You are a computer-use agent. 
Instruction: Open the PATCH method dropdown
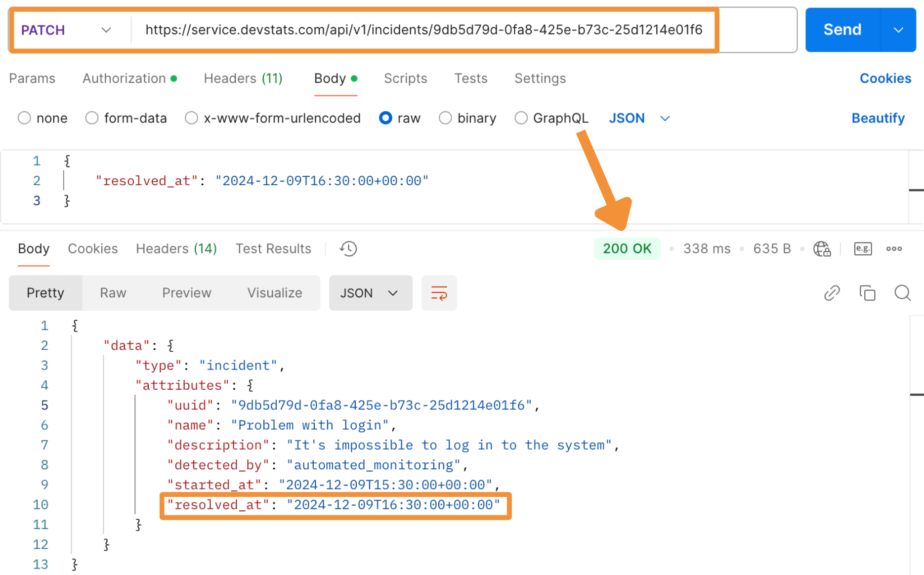pos(66,30)
